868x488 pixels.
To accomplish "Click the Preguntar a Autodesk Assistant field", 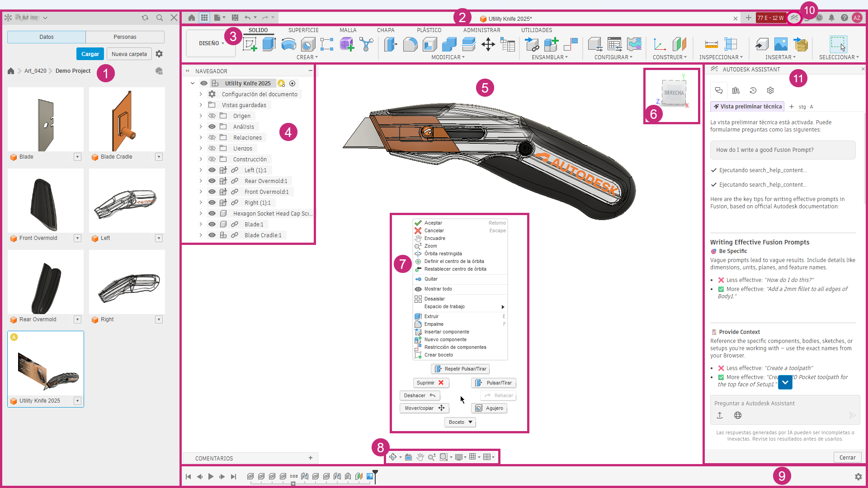I will 785,404.
